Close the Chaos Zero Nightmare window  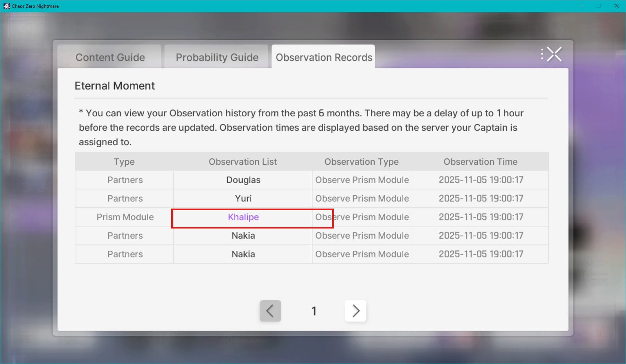tap(617, 6)
